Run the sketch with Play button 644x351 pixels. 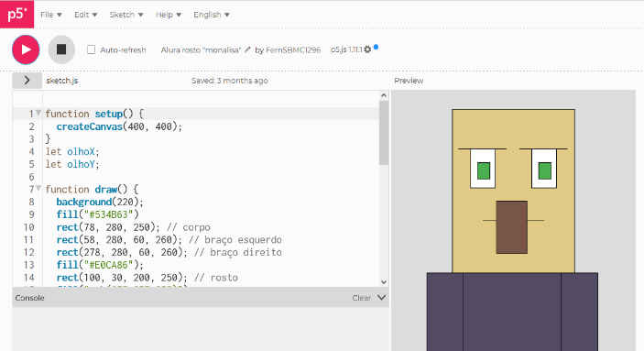click(26, 49)
